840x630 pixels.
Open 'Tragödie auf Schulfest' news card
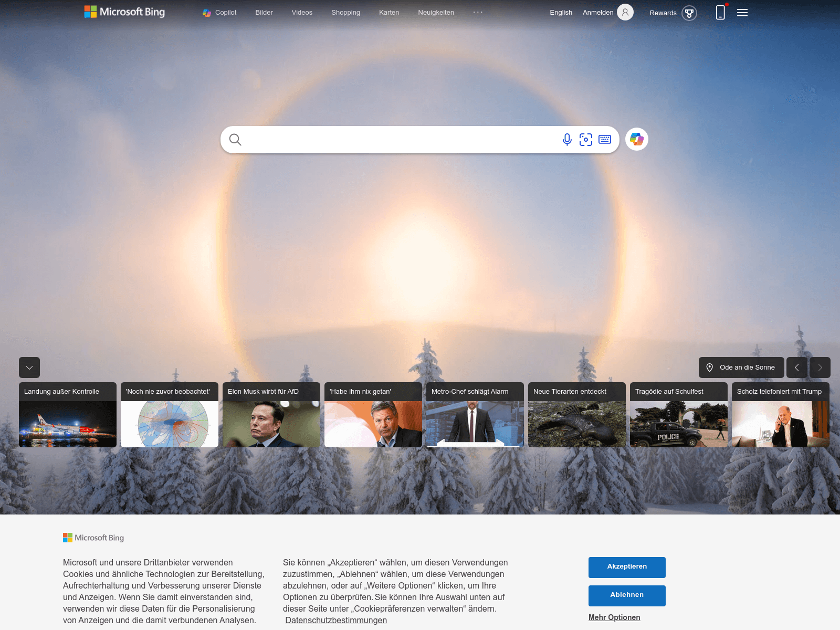pos(679,415)
